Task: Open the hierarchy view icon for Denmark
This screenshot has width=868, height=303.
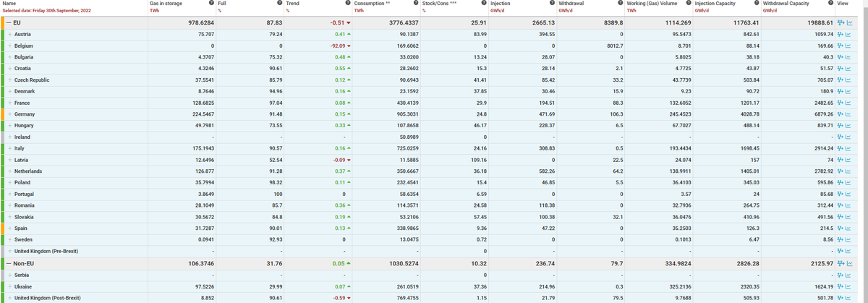Action: coord(840,91)
